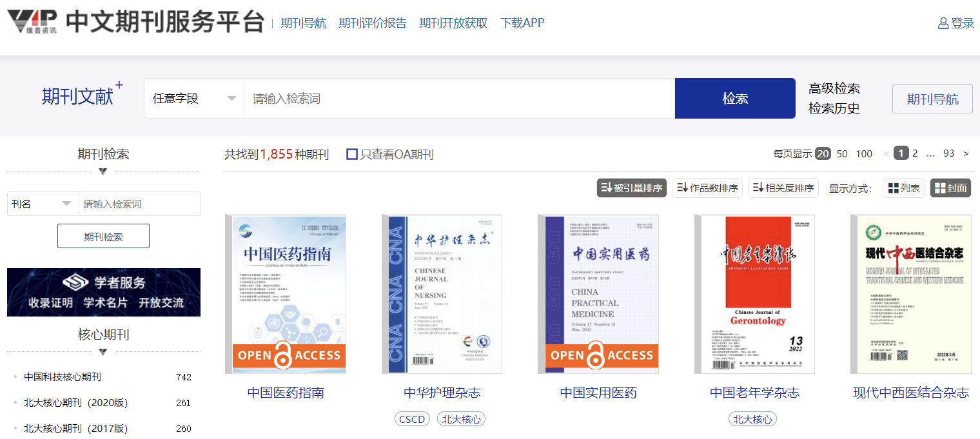Switch to 封面 cover display mode
The width and height of the screenshot is (980, 439).
(x=950, y=188)
